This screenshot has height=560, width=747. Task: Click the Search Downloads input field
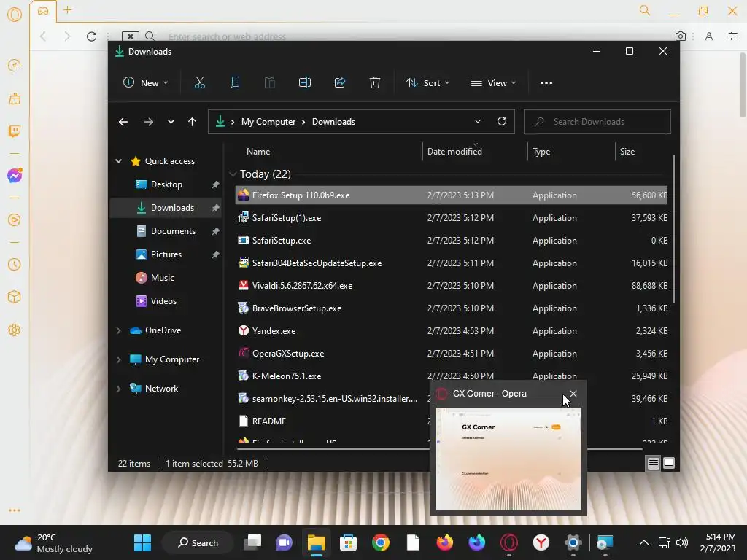[597, 122]
